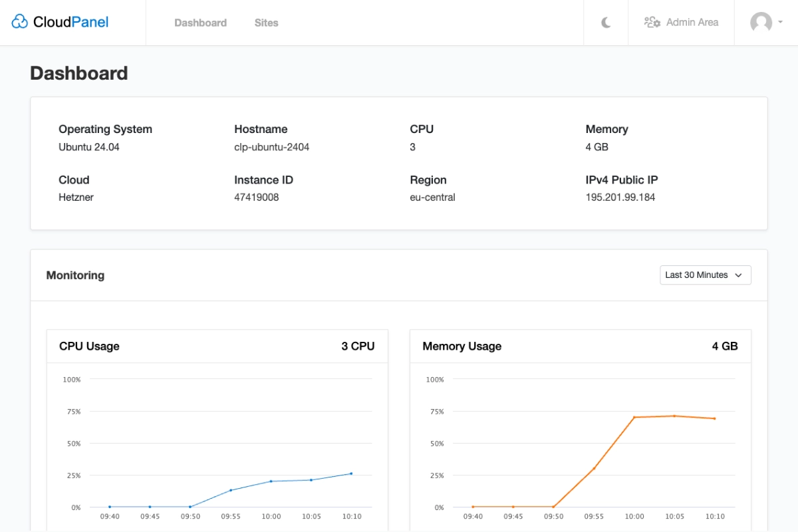The image size is (798, 532).
Task: Click the Dashboard page heading
Action: (x=78, y=73)
